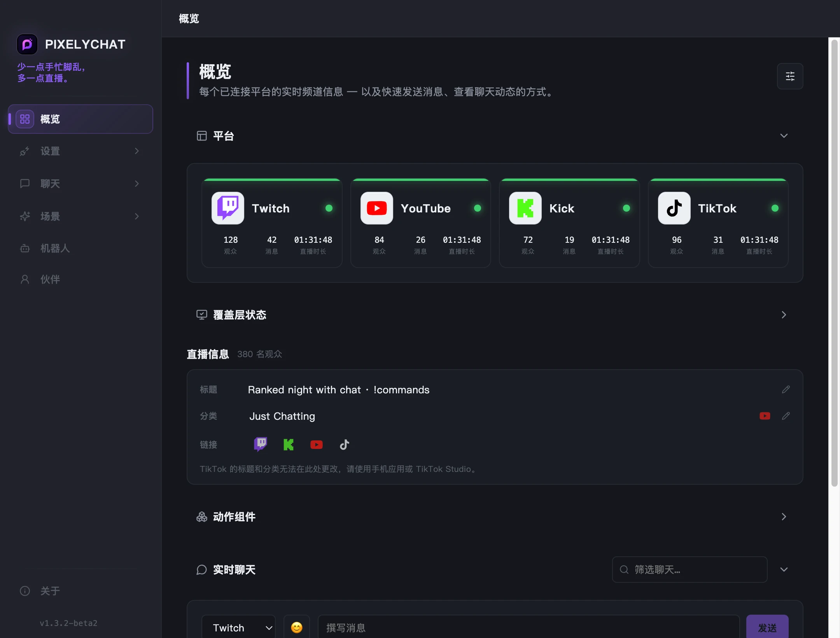Click the Twitch platform card logo
840x638 pixels.
click(228, 208)
